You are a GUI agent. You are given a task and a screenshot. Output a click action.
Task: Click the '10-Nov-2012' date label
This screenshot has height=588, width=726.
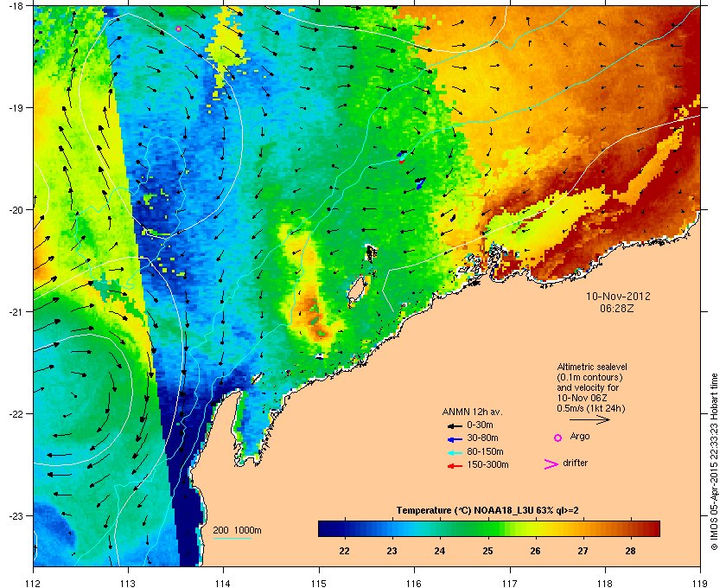click(x=618, y=296)
